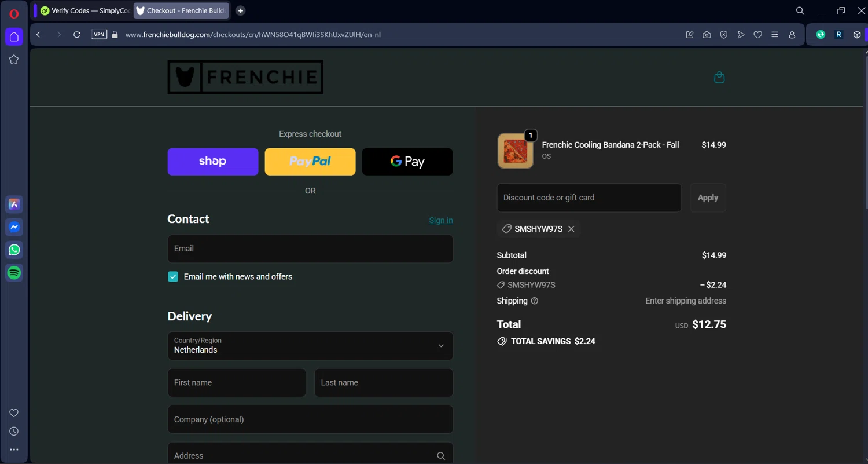Go to Opera start page home icon
The width and height of the screenshot is (868, 464).
(14, 36)
